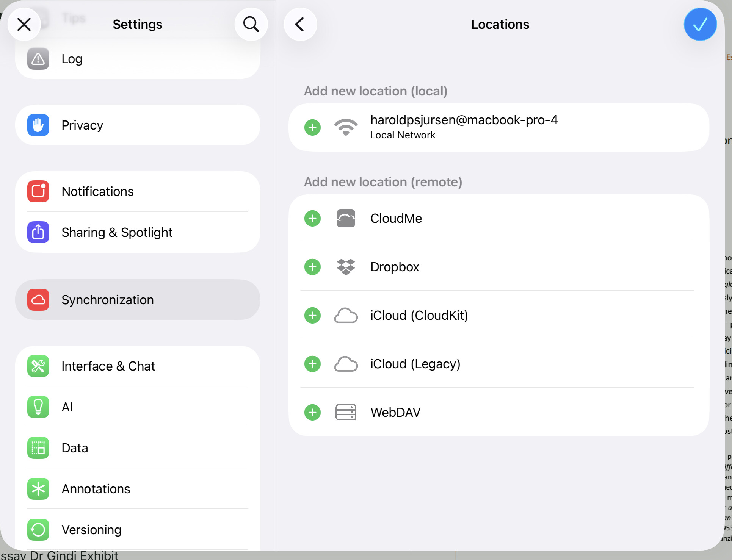Click the Local Network subtitle text
The width and height of the screenshot is (732, 560).
click(403, 135)
